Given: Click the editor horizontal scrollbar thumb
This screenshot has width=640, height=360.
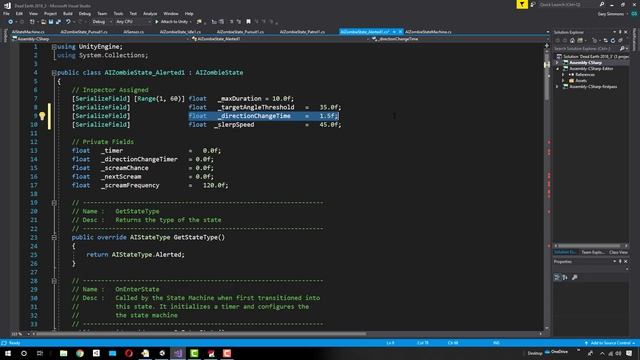Looking at the screenshot, I should (x=201, y=334).
